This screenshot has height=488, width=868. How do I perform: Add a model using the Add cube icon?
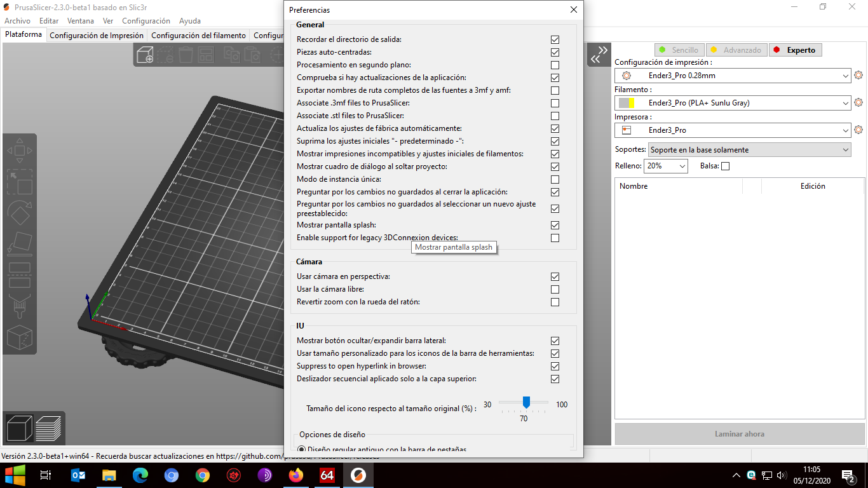click(x=146, y=55)
